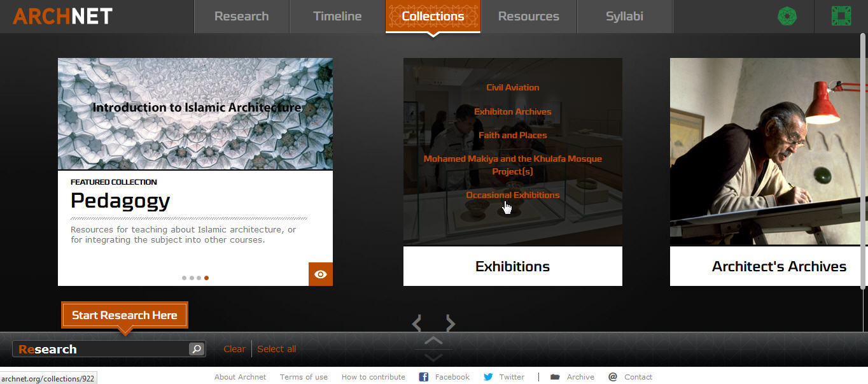This screenshot has width=868, height=384.
Task: Switch to the Syllabi tab
Action: click(624, 17)
